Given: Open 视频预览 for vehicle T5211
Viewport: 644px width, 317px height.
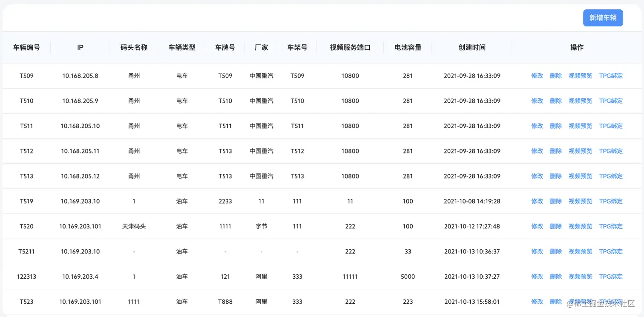Looking at the screenshot, I should tap(581, 252).
